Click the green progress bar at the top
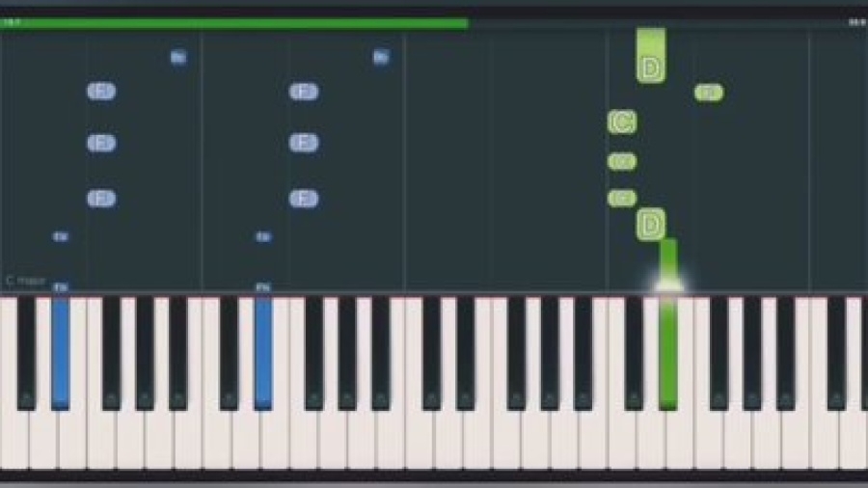The height and width of the screenshot is (488, 868). pyautogui.click(x=234, y=23)
